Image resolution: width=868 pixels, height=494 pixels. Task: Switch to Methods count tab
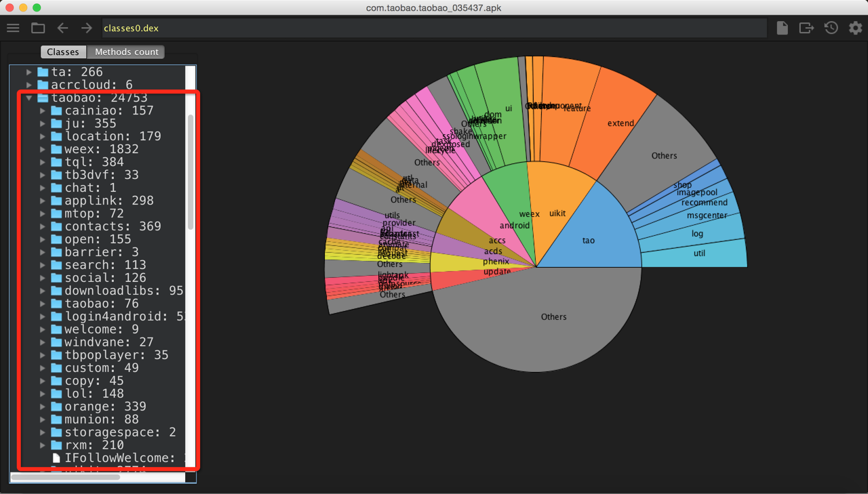(126, 52)
